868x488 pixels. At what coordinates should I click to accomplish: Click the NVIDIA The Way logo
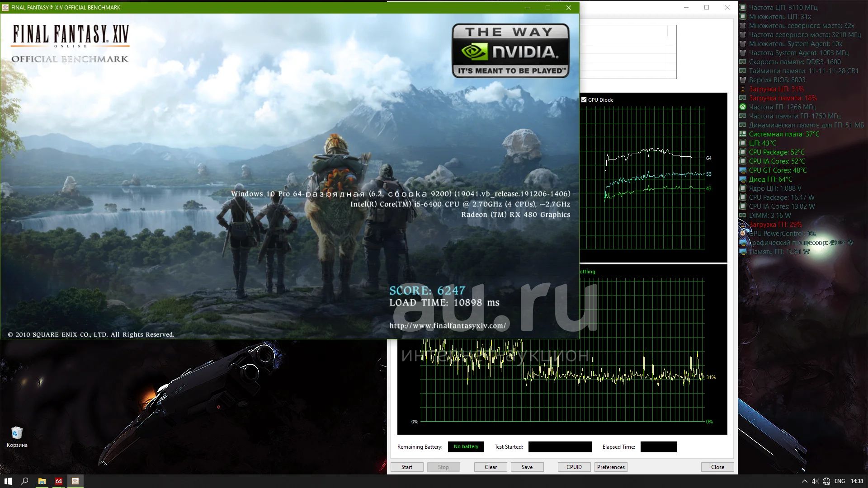[x=510, y=51]
